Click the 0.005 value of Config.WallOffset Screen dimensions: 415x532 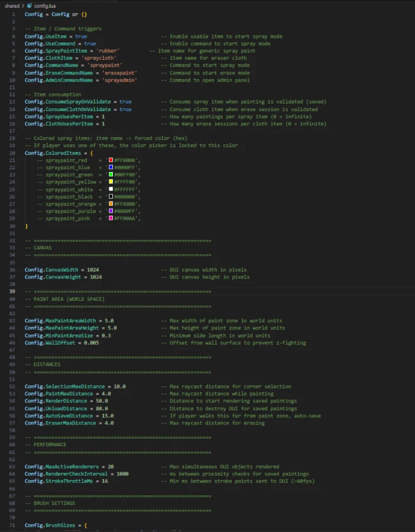pos(92,343)
